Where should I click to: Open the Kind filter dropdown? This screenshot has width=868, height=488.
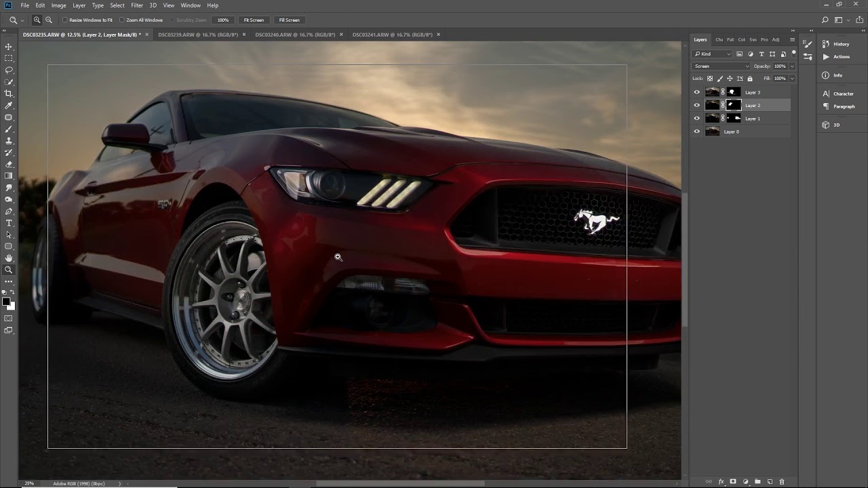coord(712,54)
